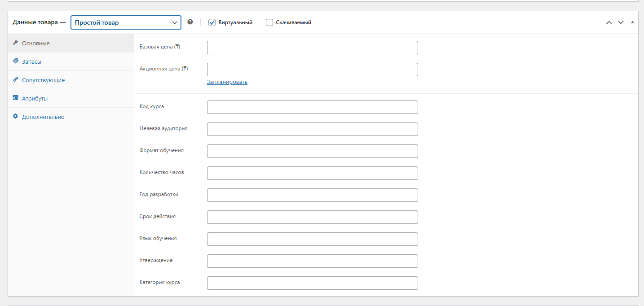The height and width of the screenshot is (306, 644).
Task: Click the table icon beside Атрибуты
Action: [16, 98]
